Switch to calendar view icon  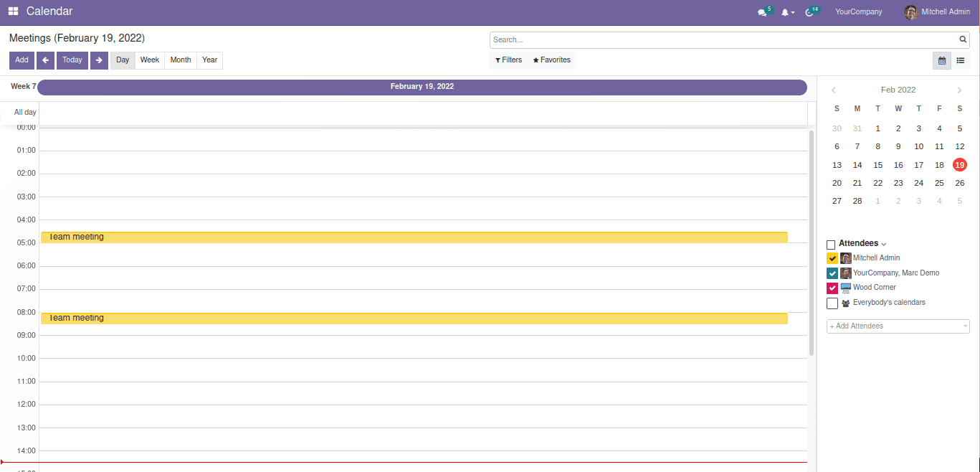942,61
